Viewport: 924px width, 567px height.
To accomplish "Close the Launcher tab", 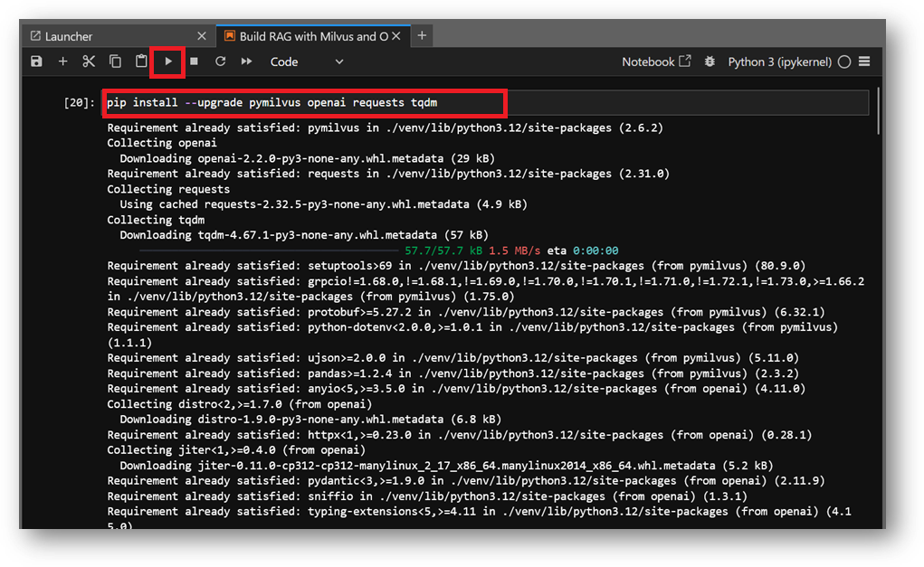I will click(x=201, y=36).
